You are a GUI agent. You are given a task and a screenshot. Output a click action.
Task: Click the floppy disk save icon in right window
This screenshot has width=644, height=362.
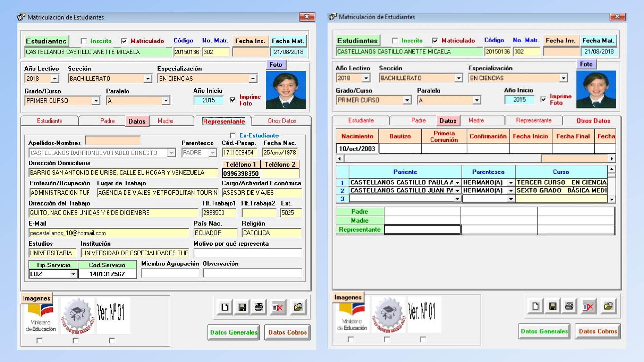[553, 306]
